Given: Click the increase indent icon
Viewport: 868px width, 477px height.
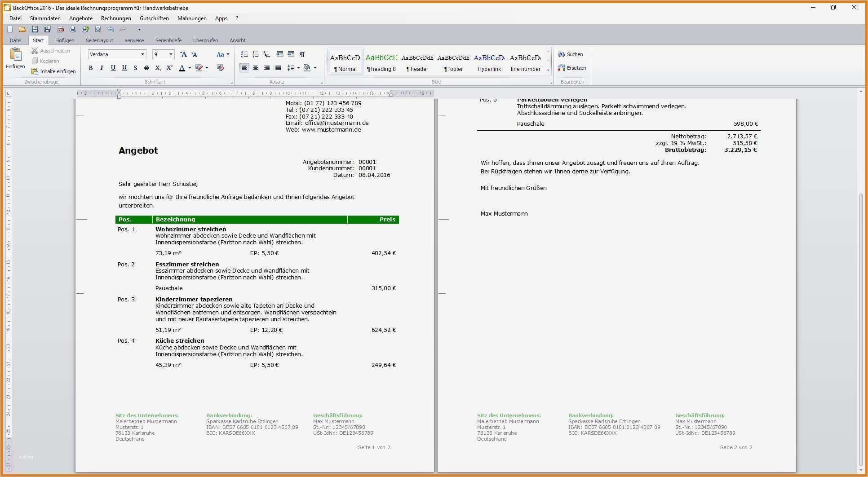Looking at the screenshot, I should click(x=291, y=54).
